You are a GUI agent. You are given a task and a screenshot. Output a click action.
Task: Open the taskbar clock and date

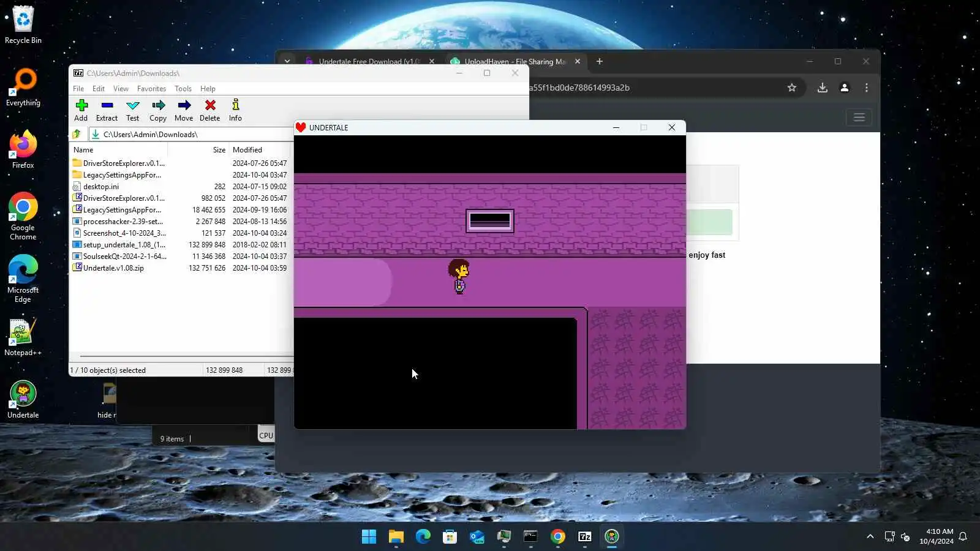click(936, 536)
